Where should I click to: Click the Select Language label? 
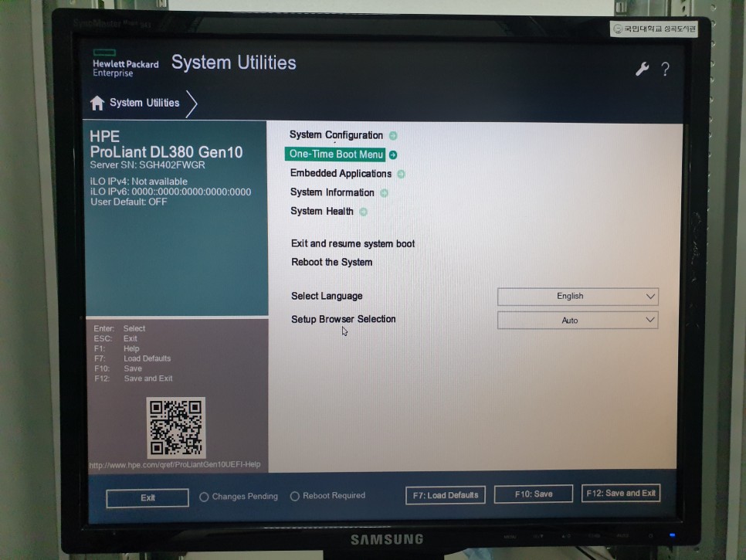point(327,296)
